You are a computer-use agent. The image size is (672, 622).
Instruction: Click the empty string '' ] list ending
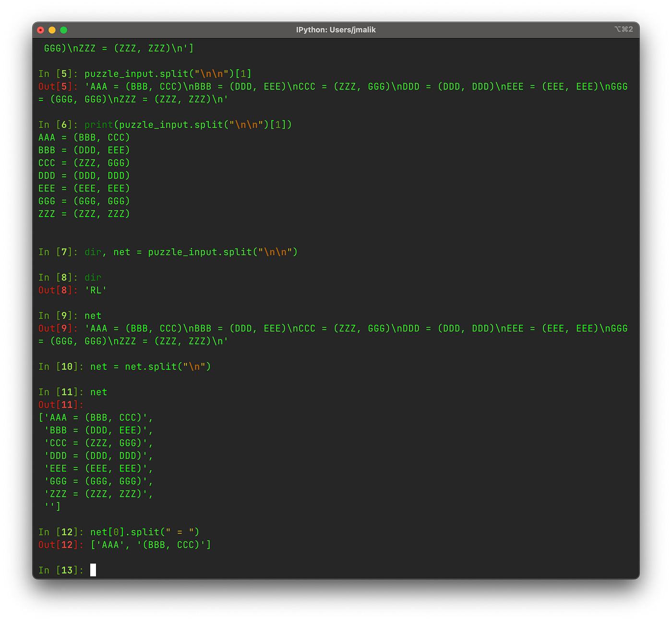[x=53, y=506]
